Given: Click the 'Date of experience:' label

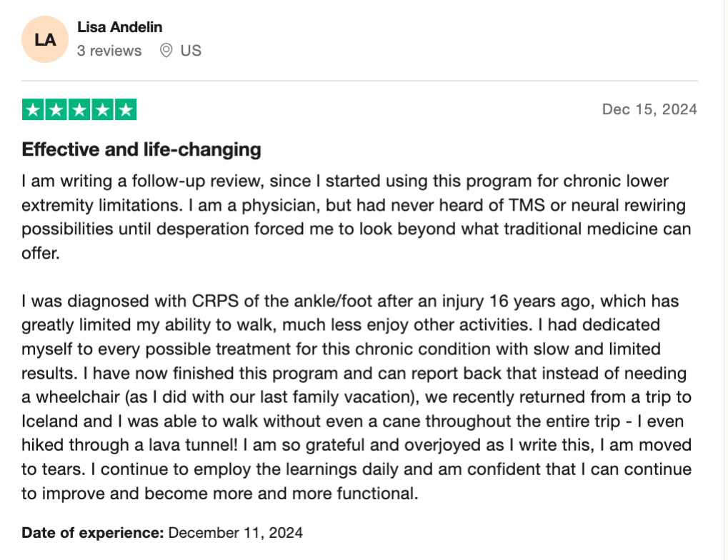Looking at the screenshot, I should click(93, 533).
